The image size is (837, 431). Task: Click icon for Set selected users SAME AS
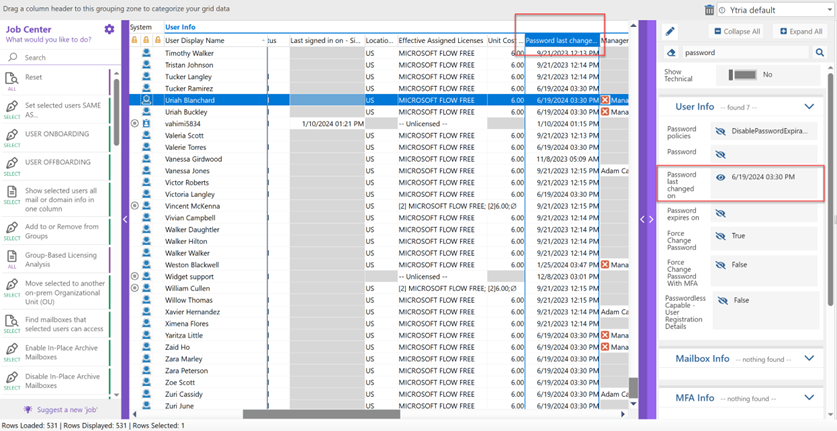[x=11, y=106]
